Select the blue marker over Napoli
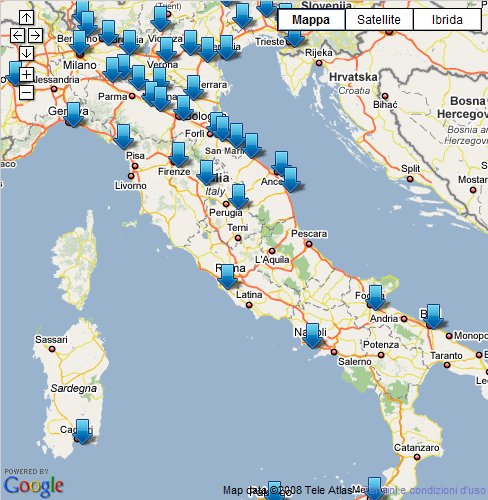 point(312,336)
